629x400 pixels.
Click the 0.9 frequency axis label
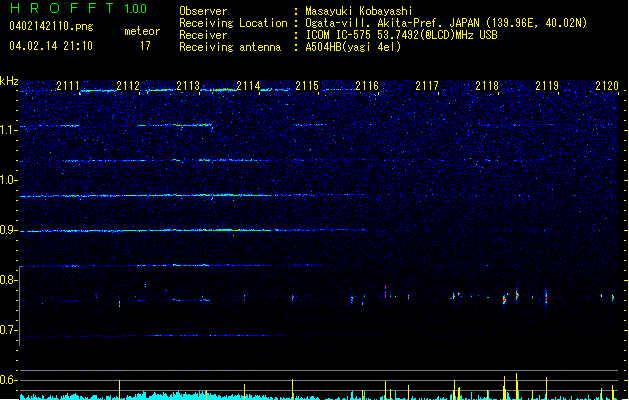[x=9, y=230]
